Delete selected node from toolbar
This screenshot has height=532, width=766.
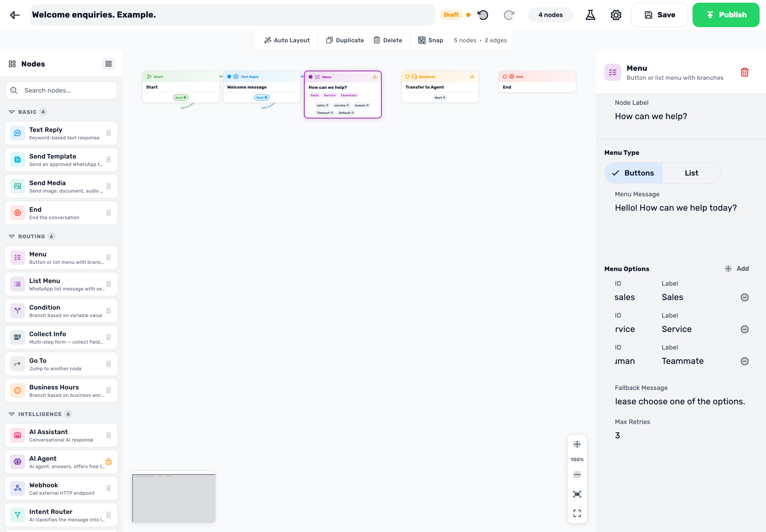click(388, 40)
